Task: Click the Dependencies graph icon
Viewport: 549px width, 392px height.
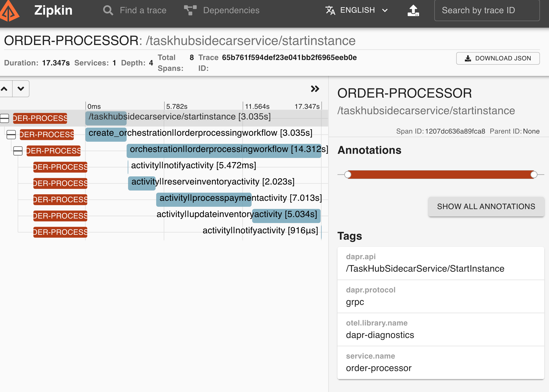Action: tap(190, 10)
